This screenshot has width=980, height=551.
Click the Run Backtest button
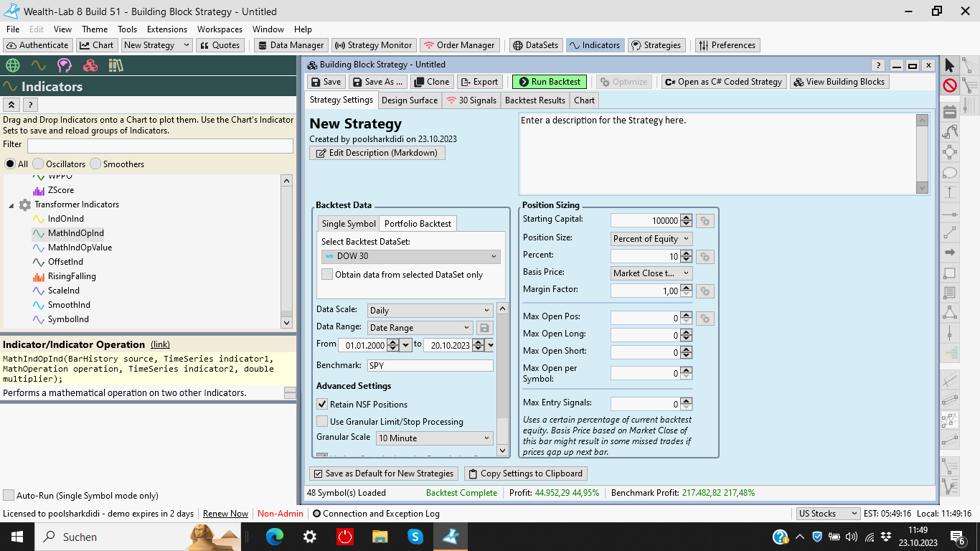550,82
